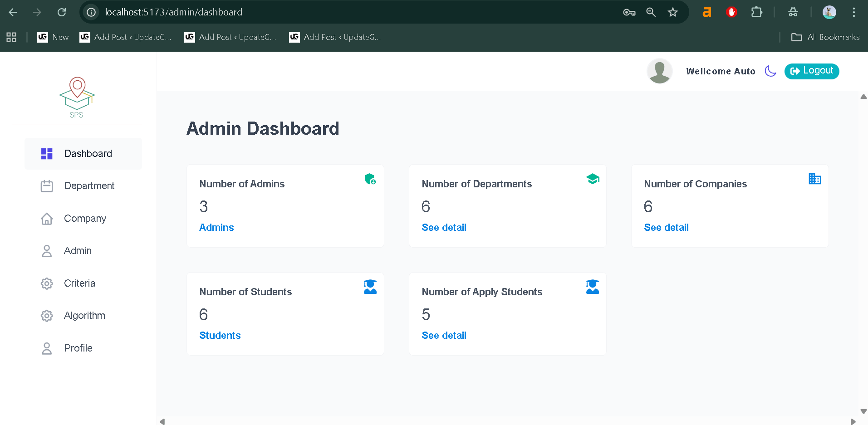Open See detail under Number of Companies
Screen dimensions: 868x425
tap(666, 228)
